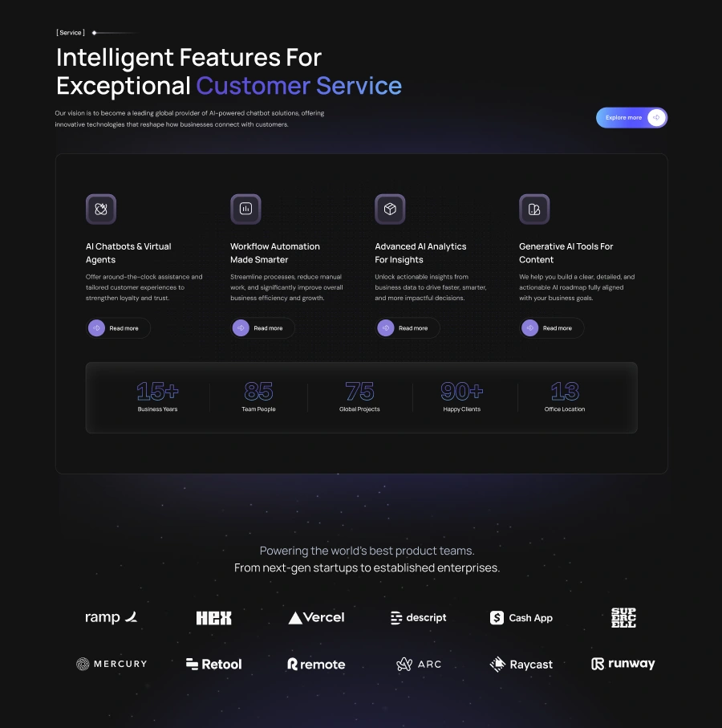This screenshot has height=728, width=722.
Task: Click the AI Chatbots & Virtual Agents icon
Action: 101,209
